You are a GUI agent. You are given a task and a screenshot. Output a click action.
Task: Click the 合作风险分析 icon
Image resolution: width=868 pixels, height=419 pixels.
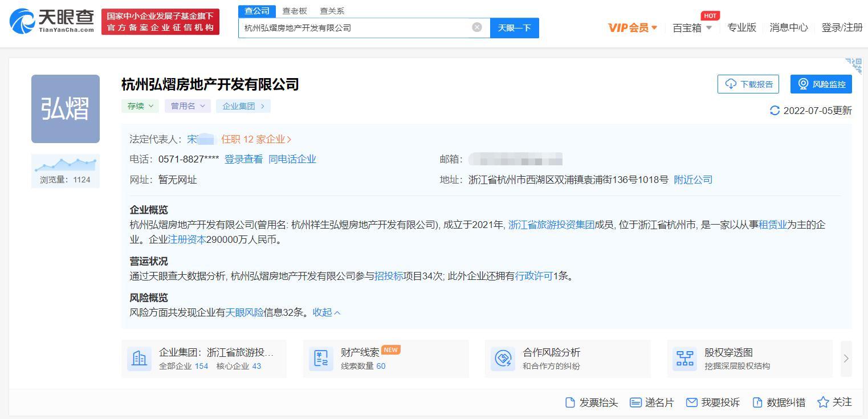click(503, 359)
